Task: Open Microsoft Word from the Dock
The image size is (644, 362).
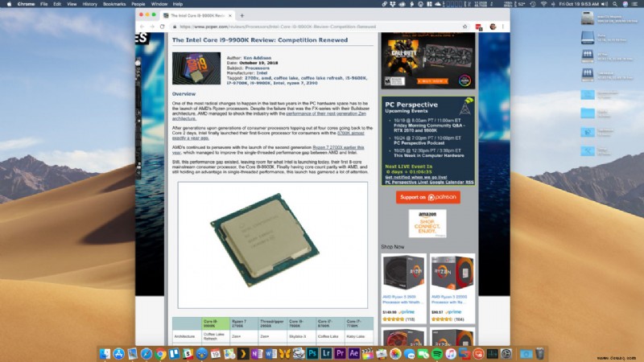Action: point(270,354)
